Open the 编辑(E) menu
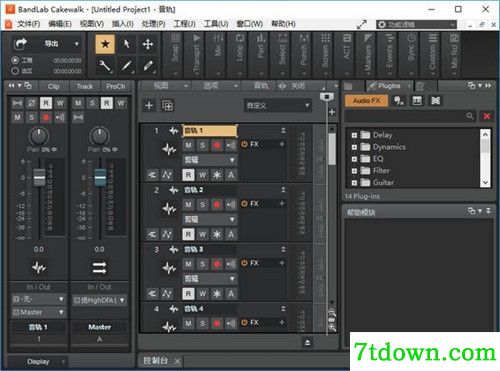 click(x=60, y=24)
